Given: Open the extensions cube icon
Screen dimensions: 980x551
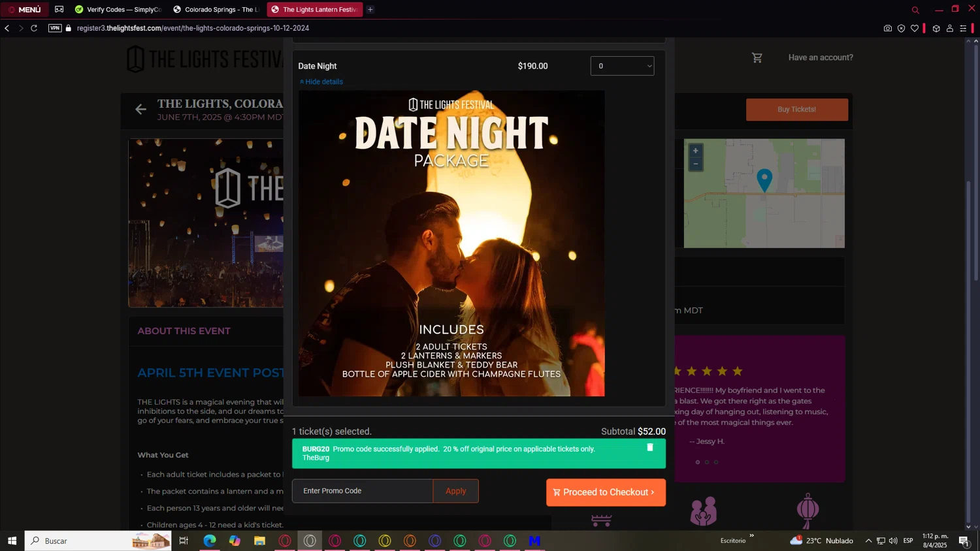Looking at the screenshot, I should click(x=936, y=28).
